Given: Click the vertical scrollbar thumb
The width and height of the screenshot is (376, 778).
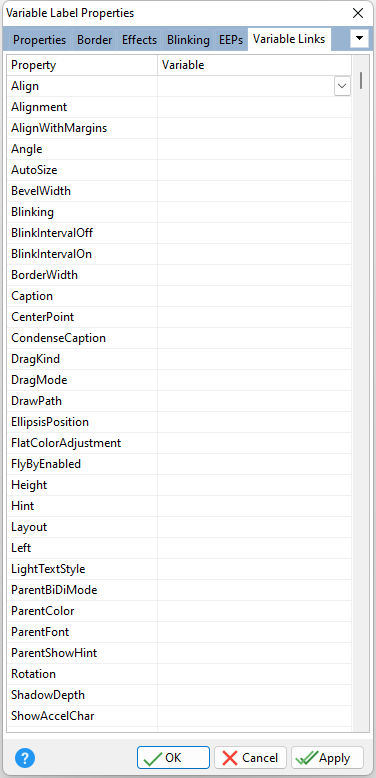Looking at the screenshot, I should click(x=361, y=80).
